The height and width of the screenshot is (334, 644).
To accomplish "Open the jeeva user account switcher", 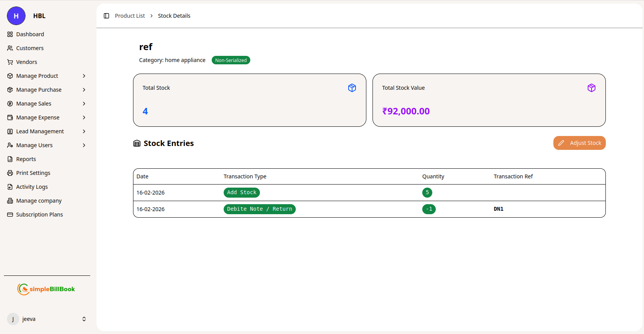I will coord(84,319).
